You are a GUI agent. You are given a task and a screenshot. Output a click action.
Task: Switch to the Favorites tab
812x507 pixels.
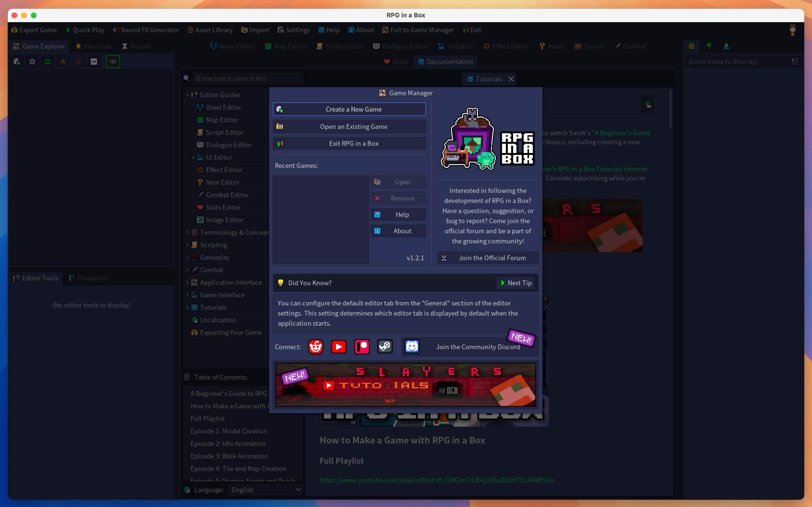click(x=93, y=46)
